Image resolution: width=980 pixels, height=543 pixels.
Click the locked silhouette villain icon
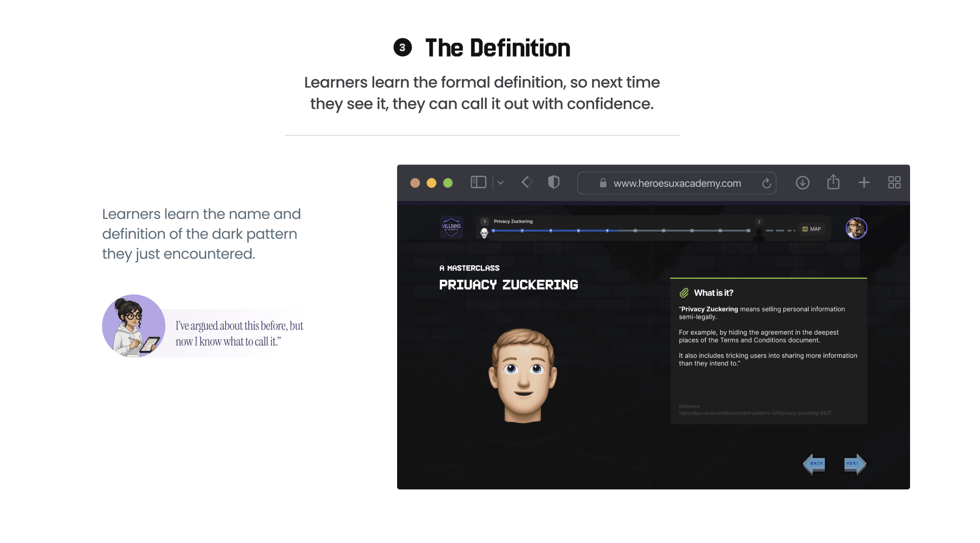759,234
